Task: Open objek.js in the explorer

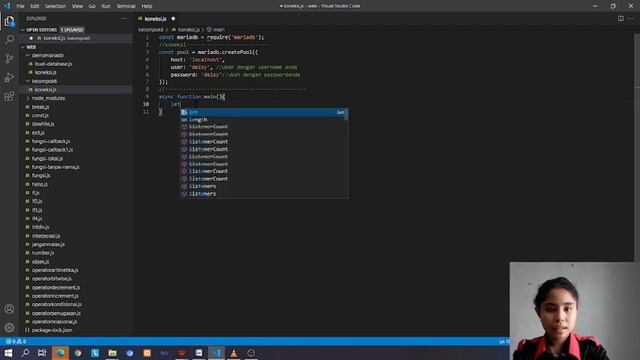Action: click(x=40, y=262)
